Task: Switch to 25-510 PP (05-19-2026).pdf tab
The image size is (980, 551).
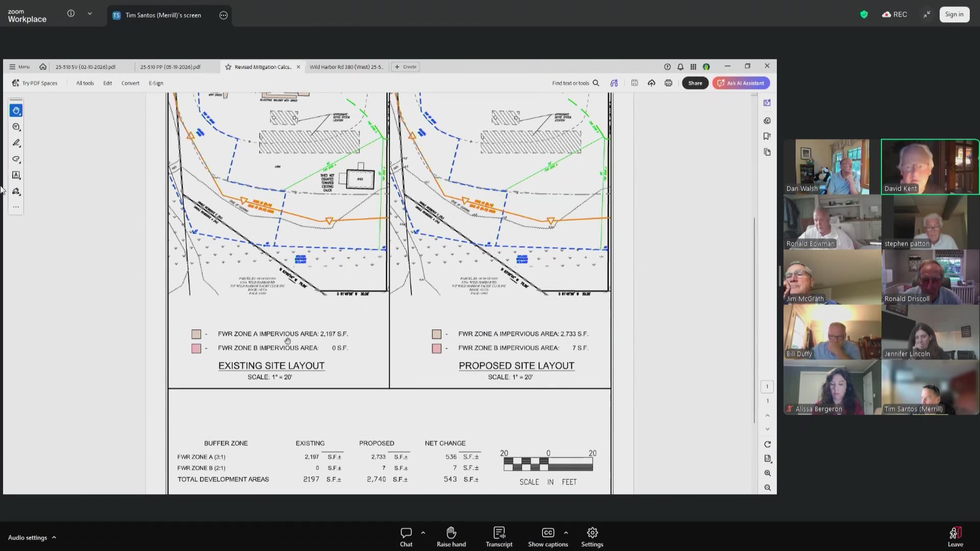Action: 170,67
